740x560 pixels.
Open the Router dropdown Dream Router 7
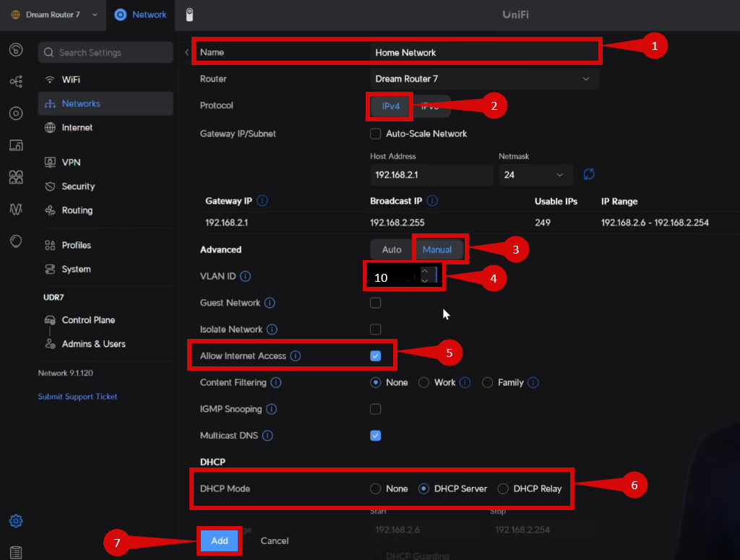(484, 79)
